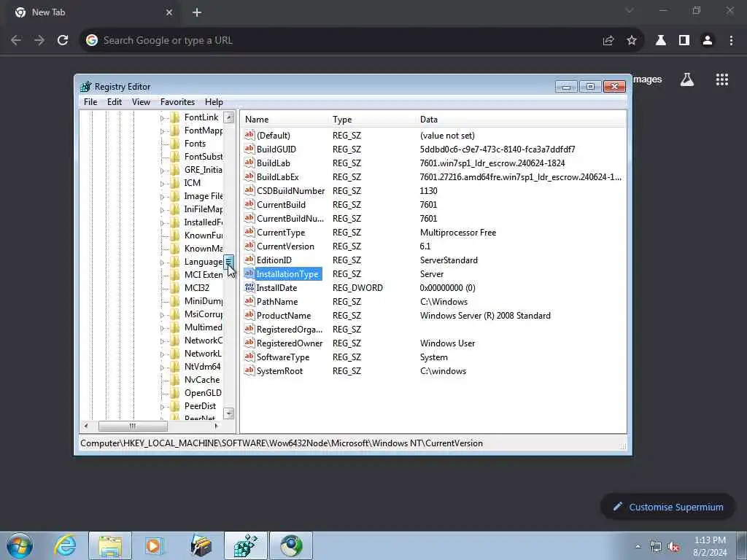The width and height of the screenshot is (747, 560).
Task: Open the Images link on new tab page
Action: [648, 79]
